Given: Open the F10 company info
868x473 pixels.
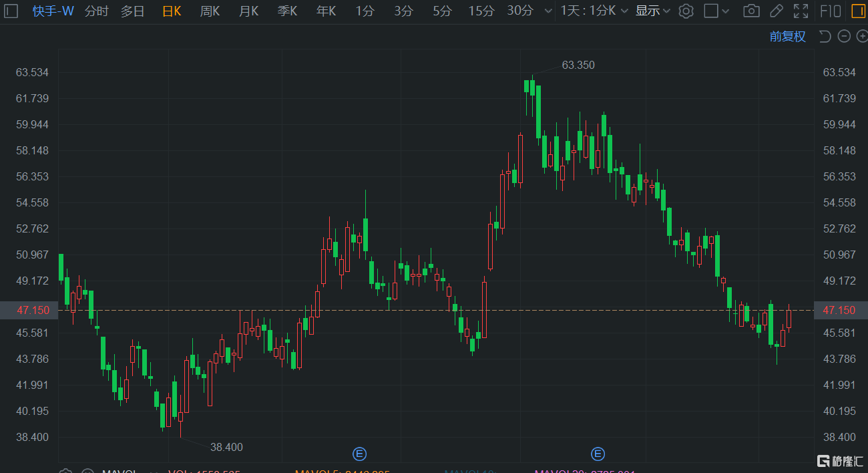Looking at the screenshot, I should click(830, 11).
